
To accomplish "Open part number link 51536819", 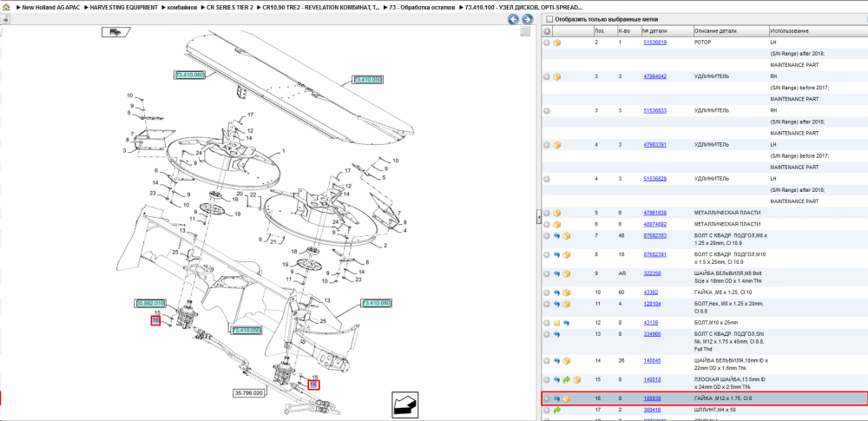I will click(x=654, y=43).
